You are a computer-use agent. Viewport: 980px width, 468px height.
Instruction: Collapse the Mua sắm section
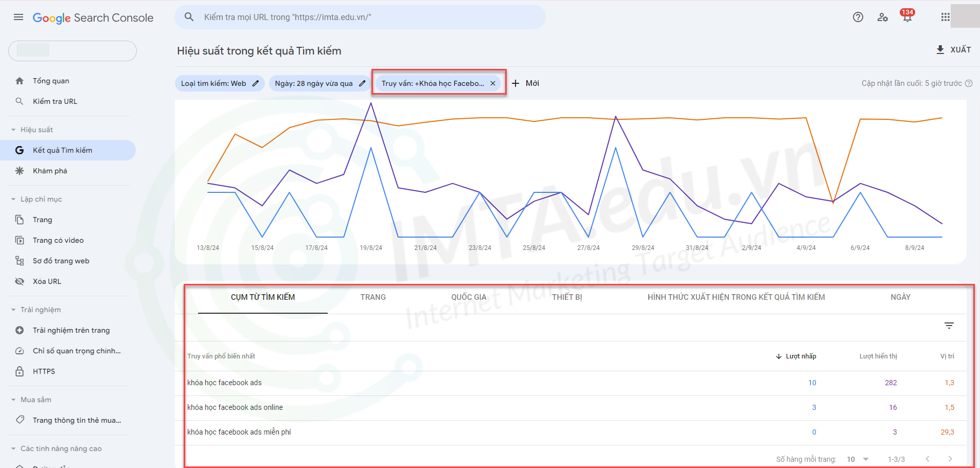tap(13, 400)
